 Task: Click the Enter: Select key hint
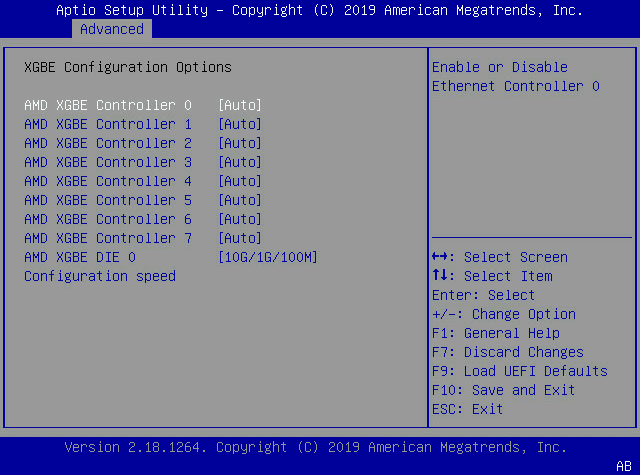coord(483,295)
